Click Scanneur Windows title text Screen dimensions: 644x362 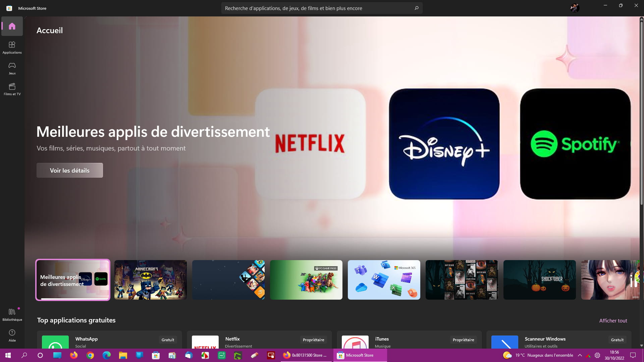545,339
